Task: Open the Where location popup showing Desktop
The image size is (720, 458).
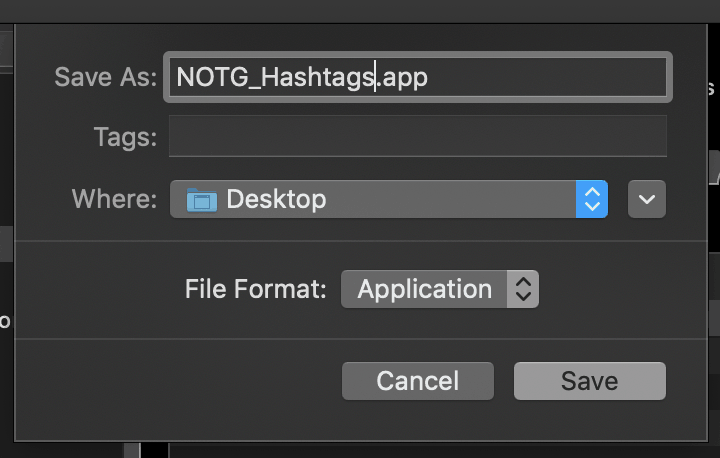Action: [x=389, y=199]
